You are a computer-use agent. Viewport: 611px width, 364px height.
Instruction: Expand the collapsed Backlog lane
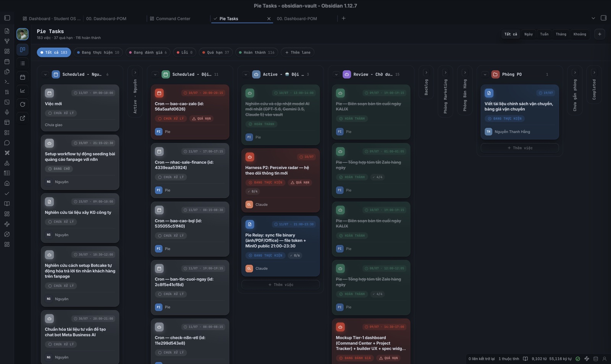pos(426,73)
